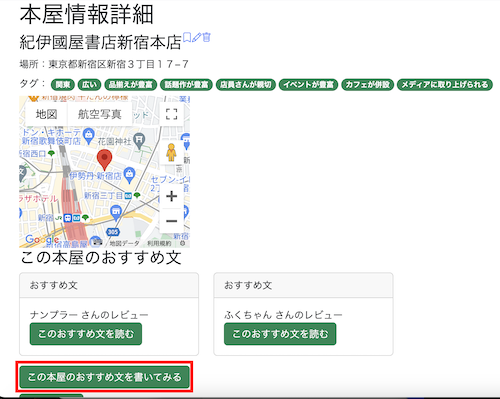Click この本屋のおすすめ文を書いてみる button

pyautogui.click(x=104, y=377)
